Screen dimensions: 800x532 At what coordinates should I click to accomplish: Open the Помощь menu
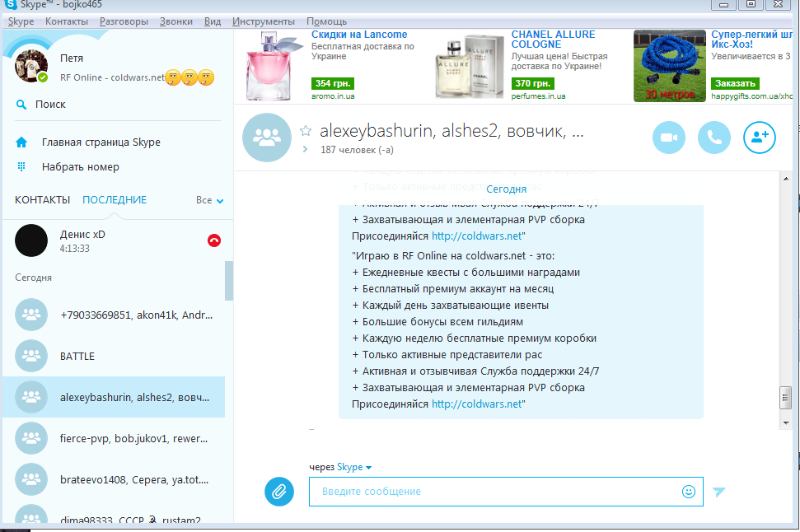326,21
